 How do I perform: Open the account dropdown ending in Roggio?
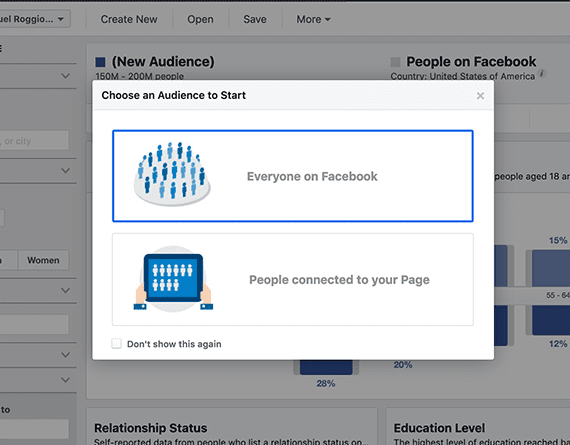(35, 19)
